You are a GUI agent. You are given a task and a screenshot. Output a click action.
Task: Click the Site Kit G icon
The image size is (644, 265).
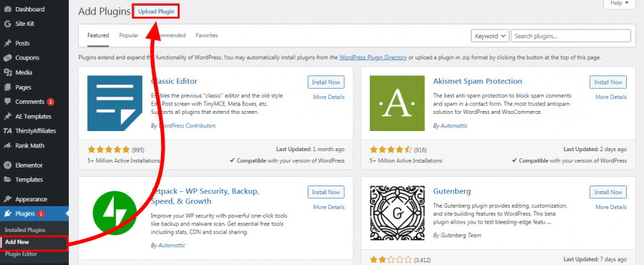(x=7, y=24)
